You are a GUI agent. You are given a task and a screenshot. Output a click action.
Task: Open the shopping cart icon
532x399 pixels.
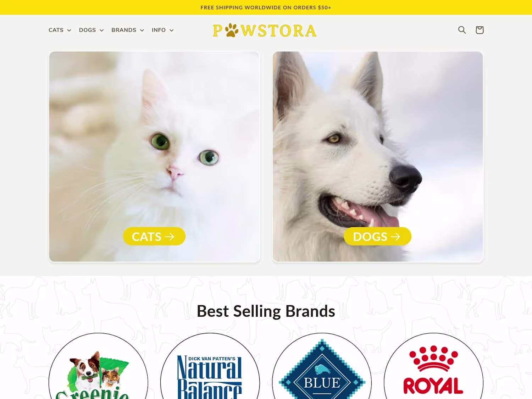click(x=480, y=30)
